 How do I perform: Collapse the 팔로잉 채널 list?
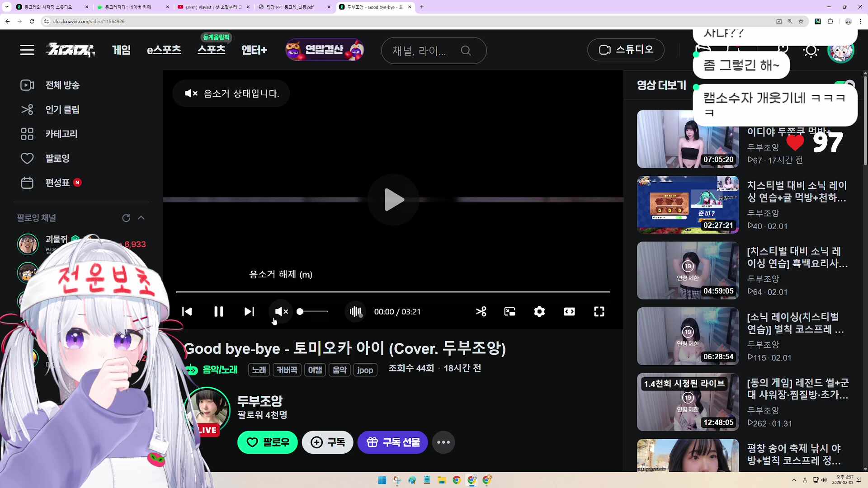coord(142,218)
